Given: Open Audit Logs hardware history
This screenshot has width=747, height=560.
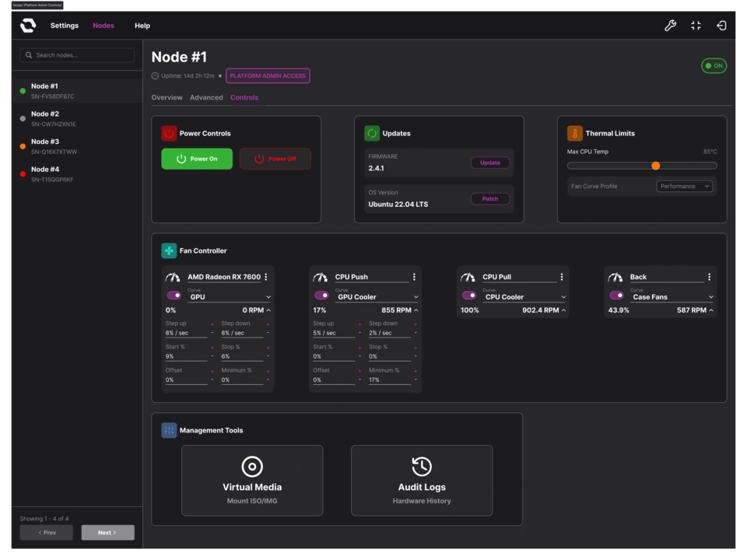Looking at the screenshot, I should [421, 480].
